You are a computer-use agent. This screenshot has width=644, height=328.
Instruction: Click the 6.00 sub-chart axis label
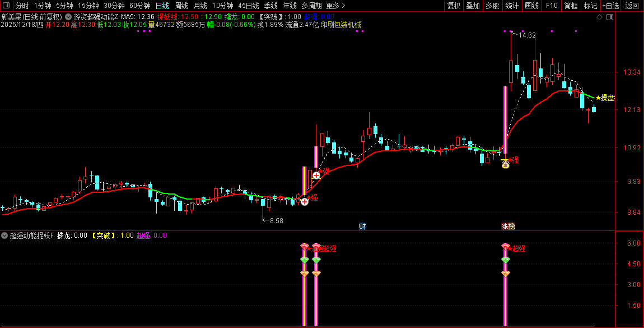633,243
